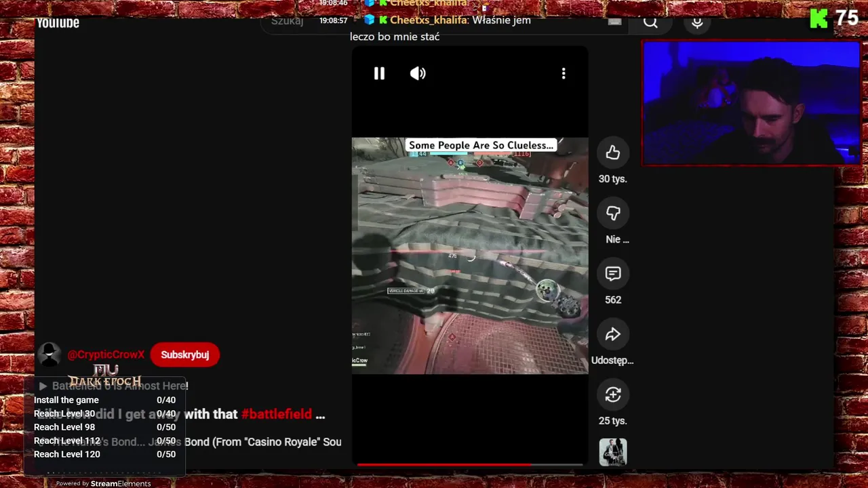Open the comments showing 562
Screen dimensions: 868x488
click(613, 273)
